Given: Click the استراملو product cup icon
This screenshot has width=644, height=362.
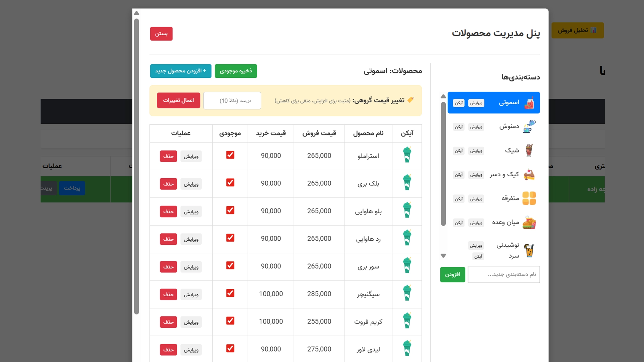Looking at the screenshot, I should pos(407,156).
